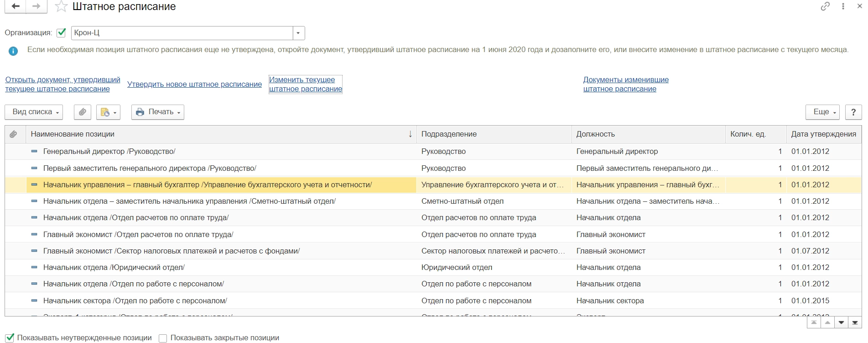
Task: Click the paperclip attachments toolbar button
Action: pos(83,112)
